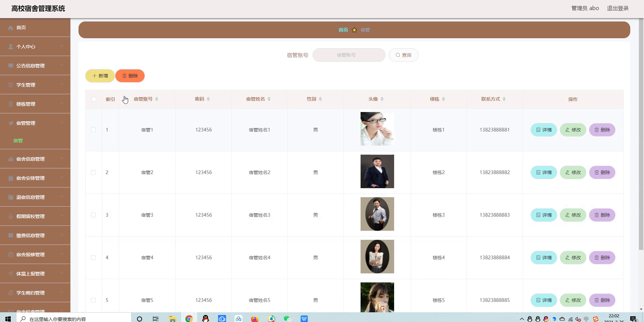Open 体温上报管理 menu item
Screen dimensions: 644x322
(35, 274)
